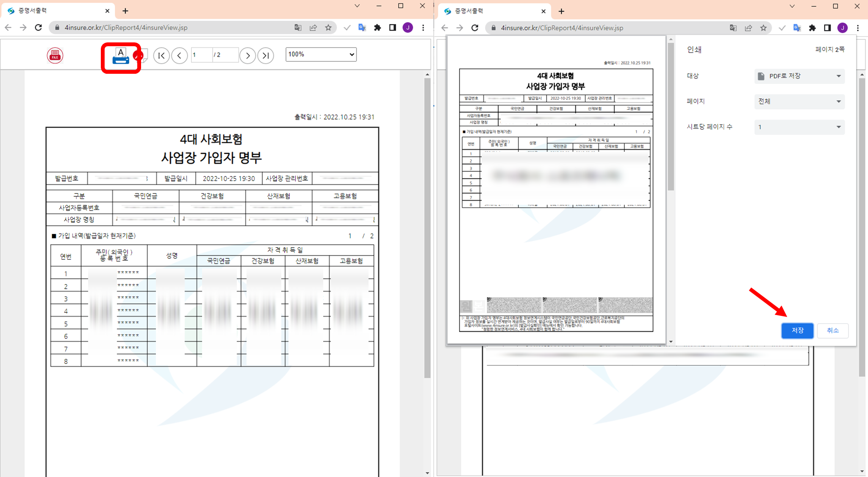The width and height of the screenshot is (868, 477).
Task: Open the extensions puzzle icon
Action: point(377,27)
